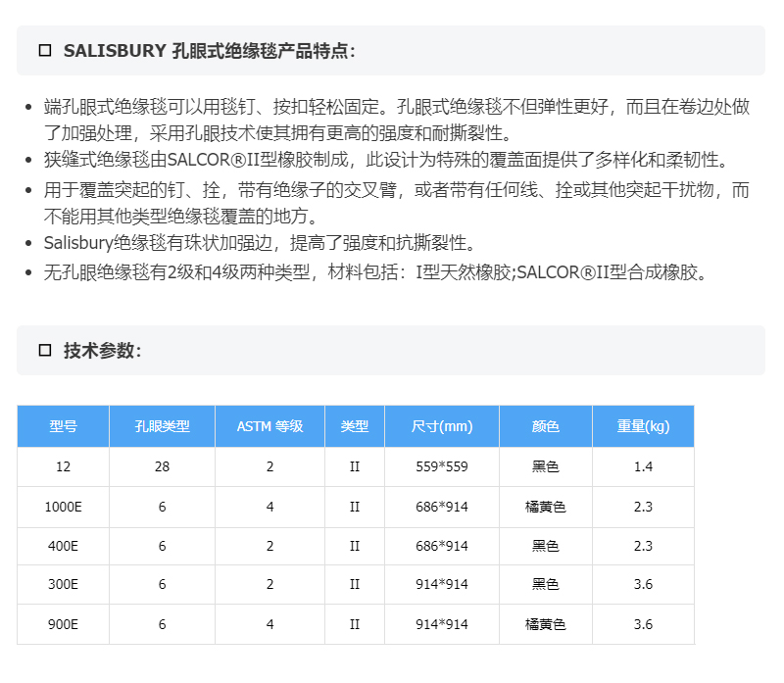Click ASTM grade "2" in 400E row
This screenshot has height=683, width=784.
(x=270, y=546)
